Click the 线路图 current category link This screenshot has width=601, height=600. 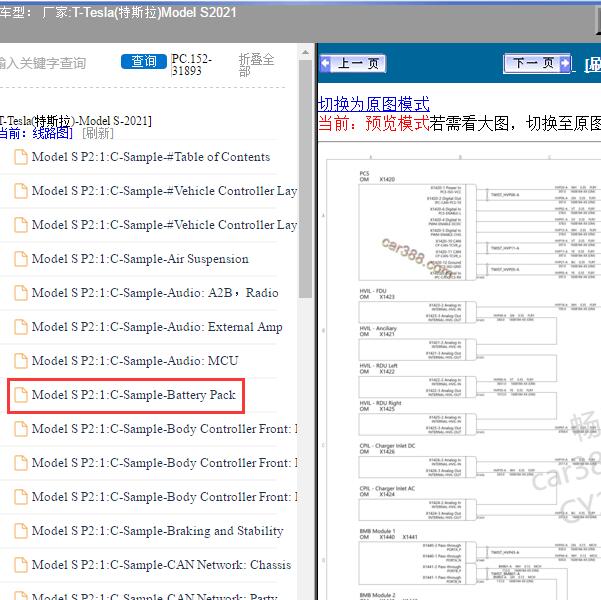pos(52,133)
